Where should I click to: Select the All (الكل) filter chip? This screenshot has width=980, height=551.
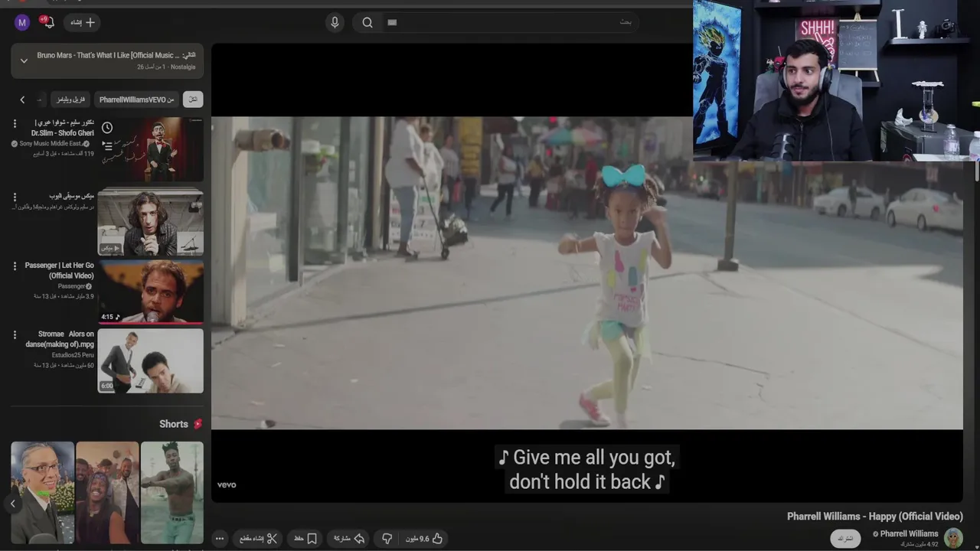[x=193, y=99]
